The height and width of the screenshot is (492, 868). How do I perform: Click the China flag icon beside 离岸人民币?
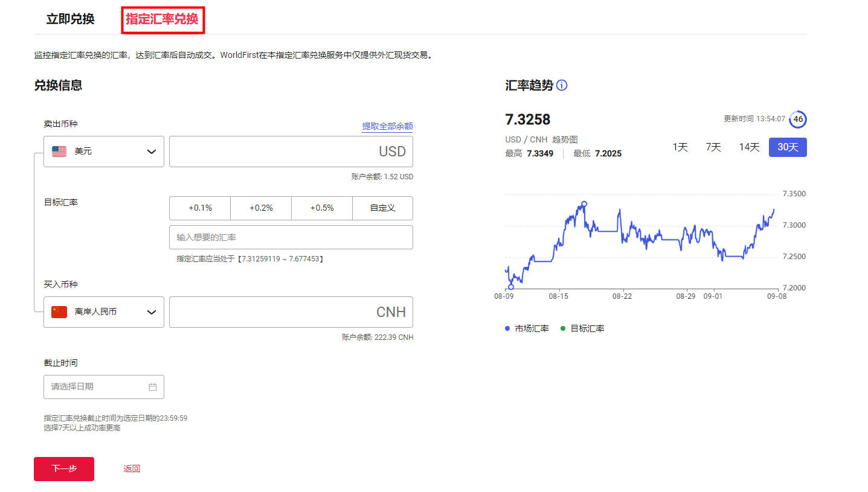click(x=58, y=311)
